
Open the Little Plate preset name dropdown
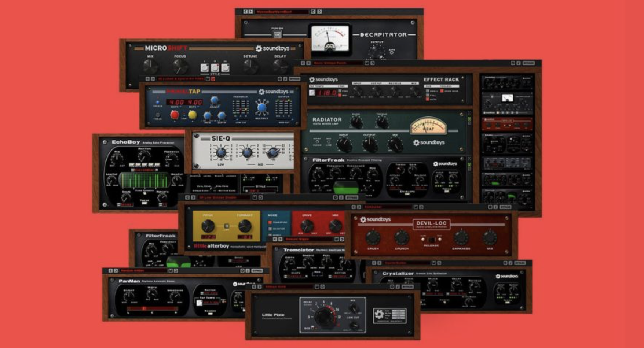click(x=289, y=287)
